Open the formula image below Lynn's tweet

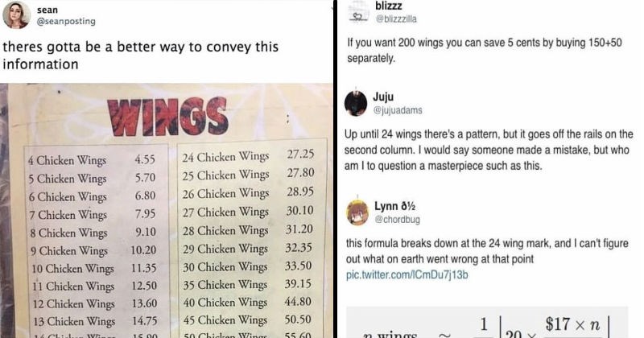(487, 322)
